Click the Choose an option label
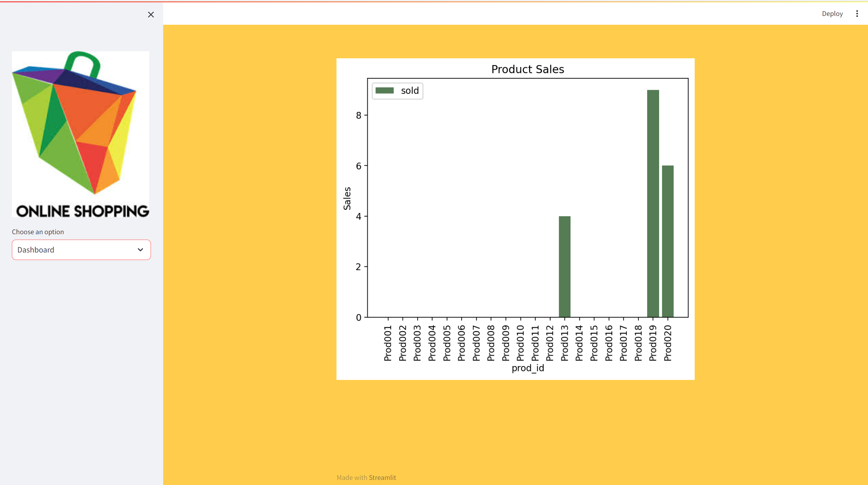This screenshot has height=485, width=868. 38,232
